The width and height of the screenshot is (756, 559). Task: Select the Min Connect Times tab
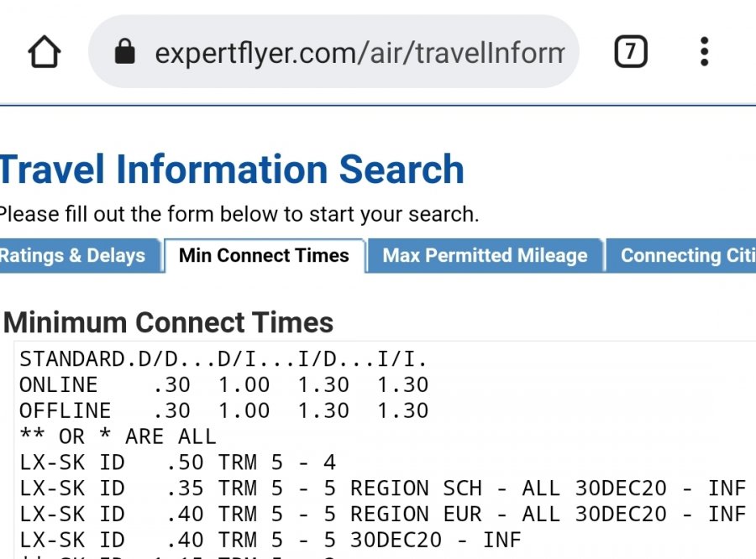tap(264, 256)
